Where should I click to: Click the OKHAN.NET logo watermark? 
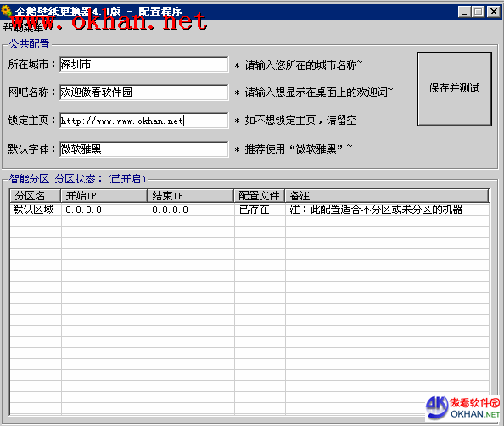click(x=463, y=407)
